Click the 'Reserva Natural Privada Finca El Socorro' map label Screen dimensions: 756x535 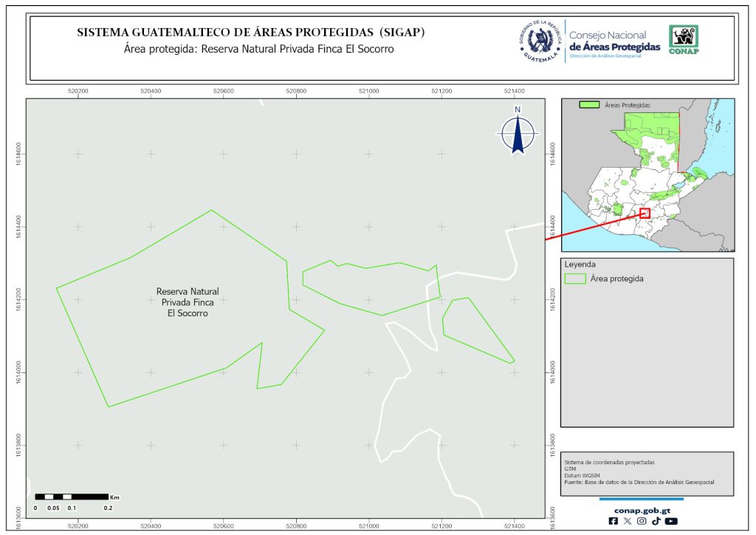pyautogui.click(x=188, y=302)
